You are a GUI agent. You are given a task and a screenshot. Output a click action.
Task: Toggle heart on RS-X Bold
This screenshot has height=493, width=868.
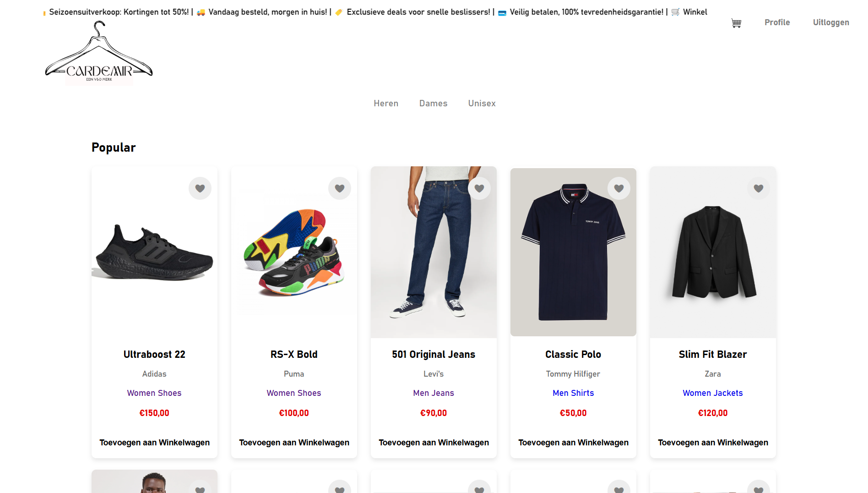coord(340,188)
